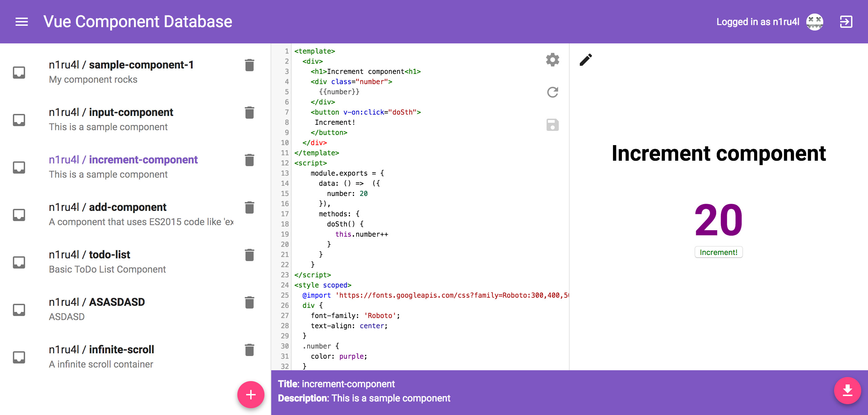The height and width of the screenshot is (415, 868).
Task: Click trash icon for infinite-scroll
Action: tap(250, 350)
